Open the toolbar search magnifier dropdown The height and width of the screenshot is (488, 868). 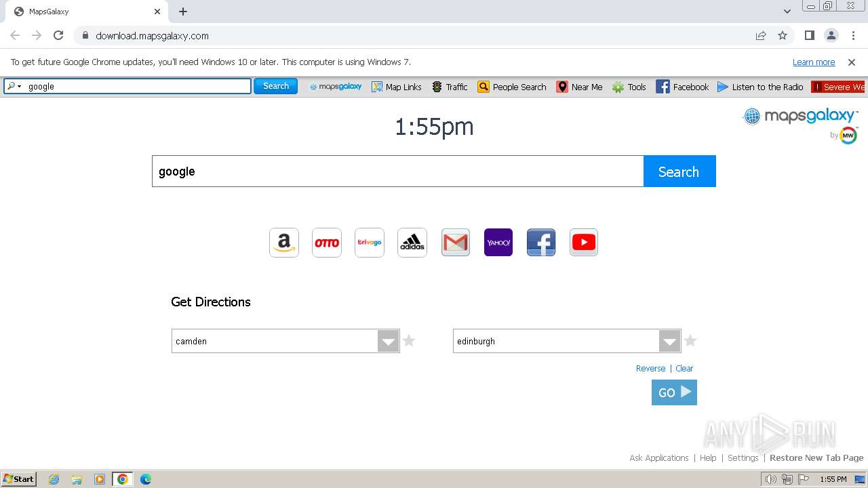pyautogui.click(x=14, y=86)
